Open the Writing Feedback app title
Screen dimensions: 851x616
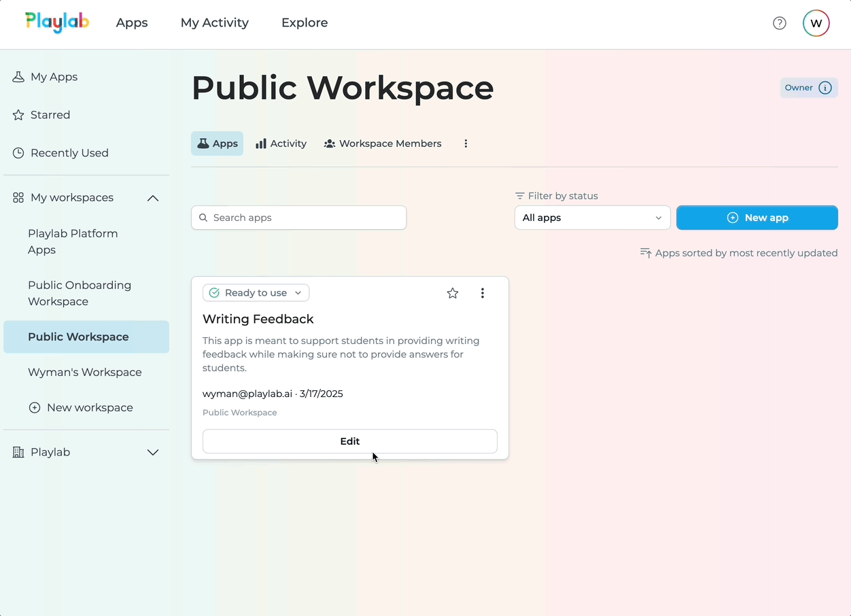point(258,319)
